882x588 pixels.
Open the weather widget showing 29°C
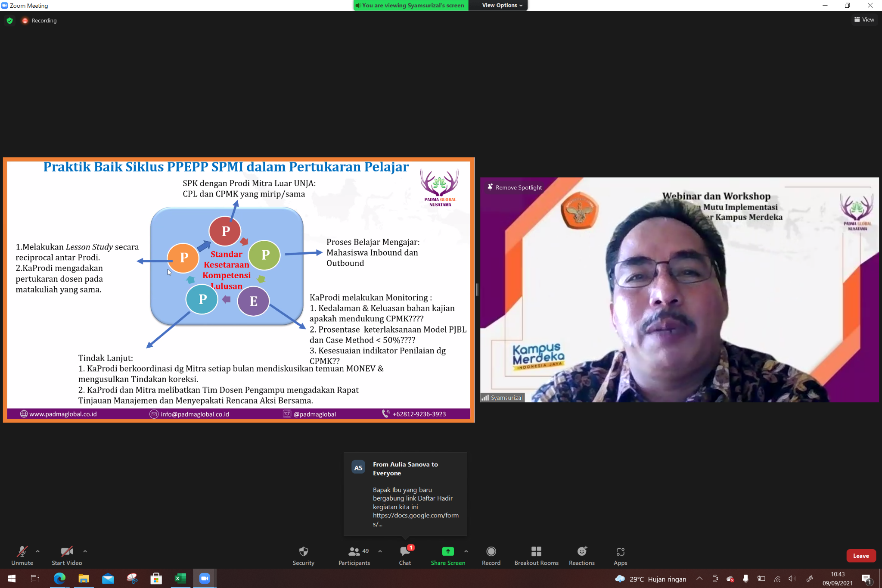click(651, 579)
